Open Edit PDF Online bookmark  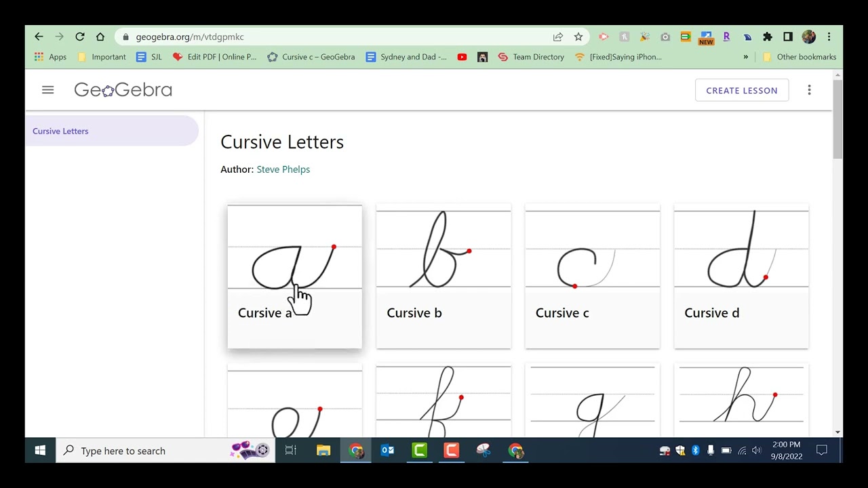tap(214, 57)
